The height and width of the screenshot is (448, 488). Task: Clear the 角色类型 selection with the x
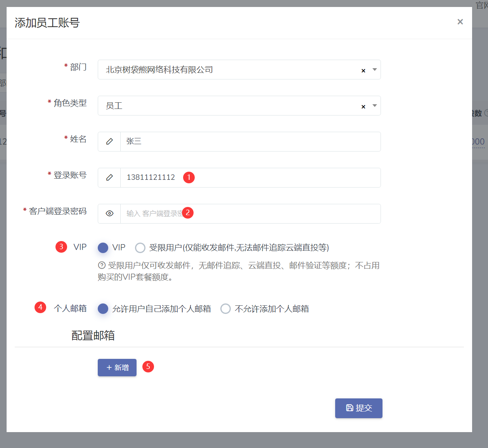[x=363, y=107]
